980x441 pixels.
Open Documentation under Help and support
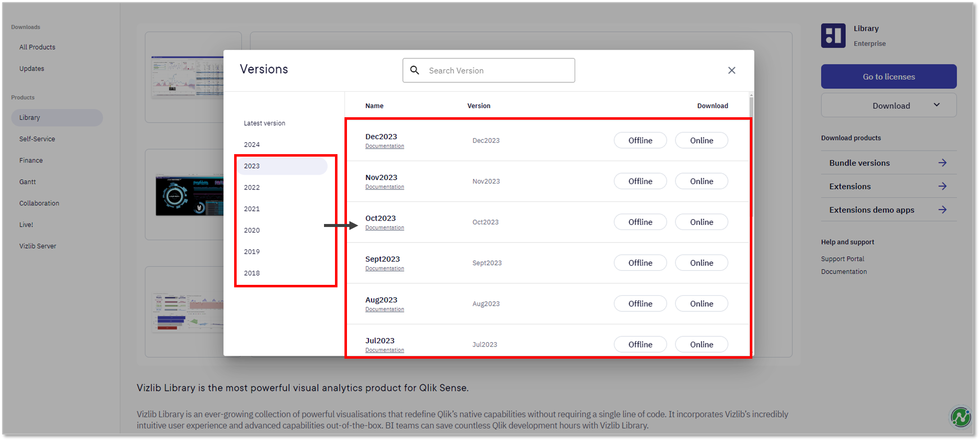point(844,272)
